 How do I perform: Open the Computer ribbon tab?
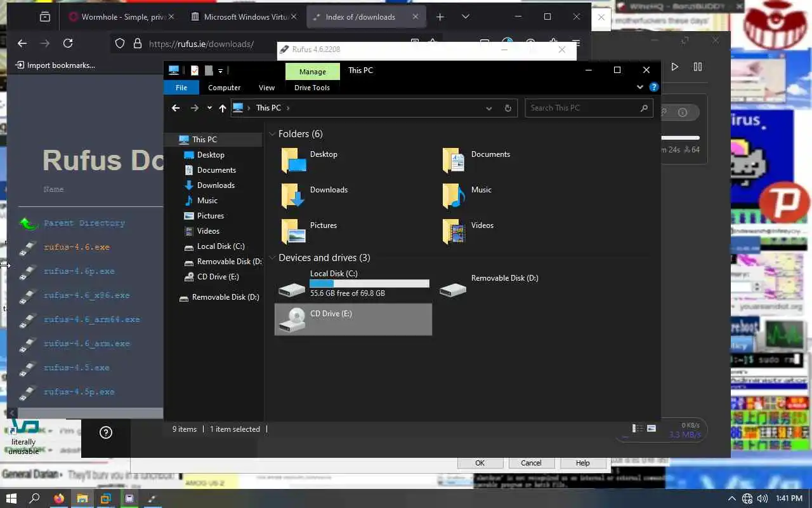tap(224, 88)
